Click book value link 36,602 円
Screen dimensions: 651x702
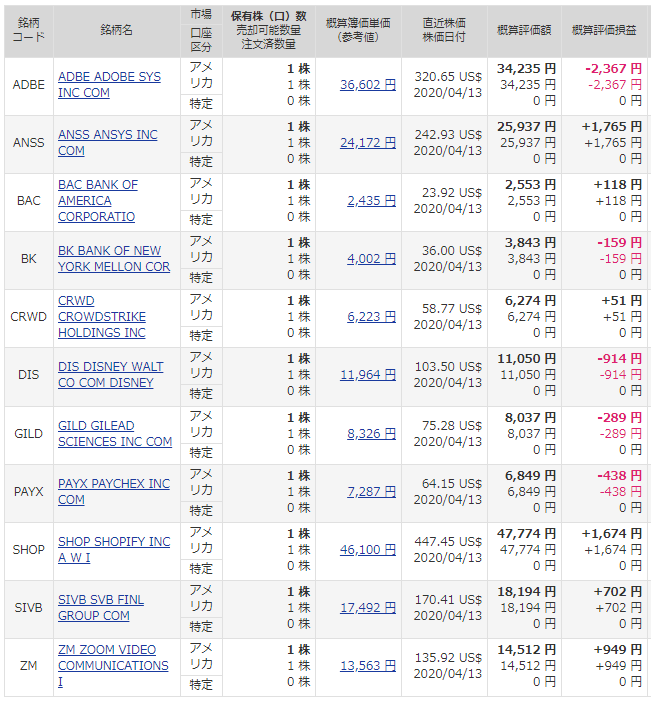pyautogui.click(x=368, y=85)
